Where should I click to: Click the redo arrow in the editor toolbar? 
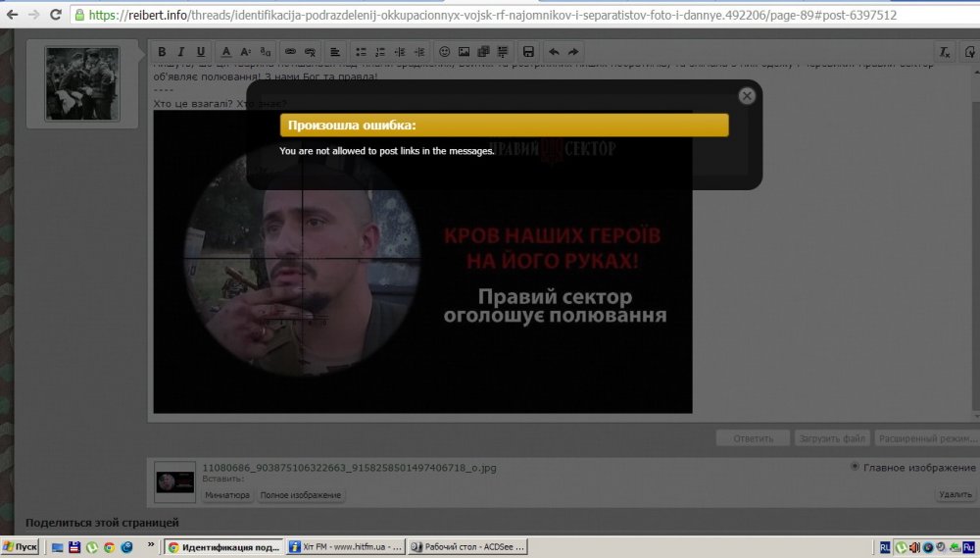point(573,51)
